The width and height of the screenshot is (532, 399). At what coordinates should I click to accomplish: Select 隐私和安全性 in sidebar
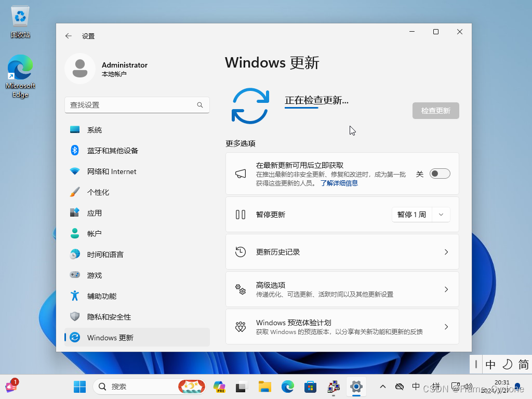coord(137,317)
